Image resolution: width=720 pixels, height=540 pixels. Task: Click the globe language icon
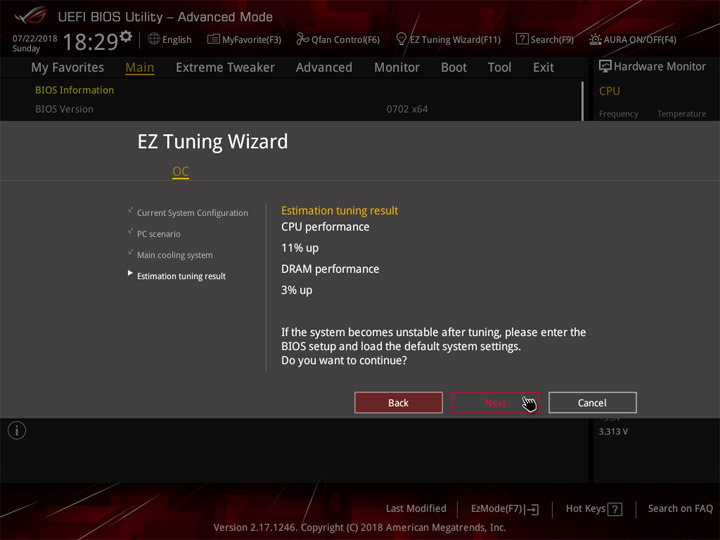[154, 39]
